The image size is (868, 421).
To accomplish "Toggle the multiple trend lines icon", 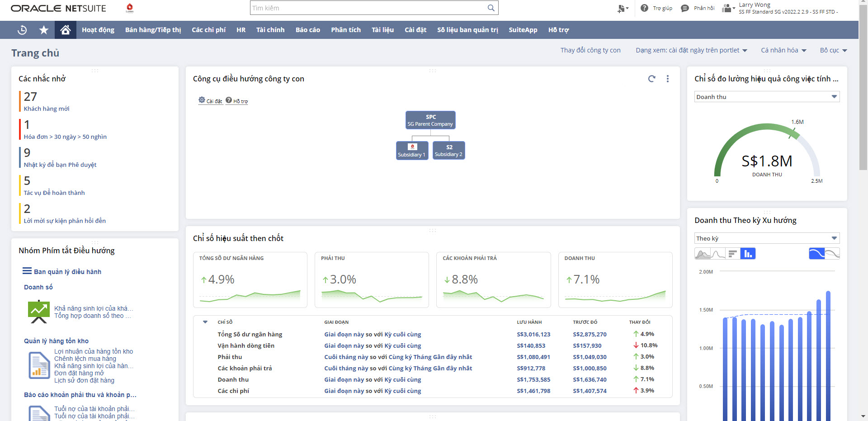I will coord(832,254).
